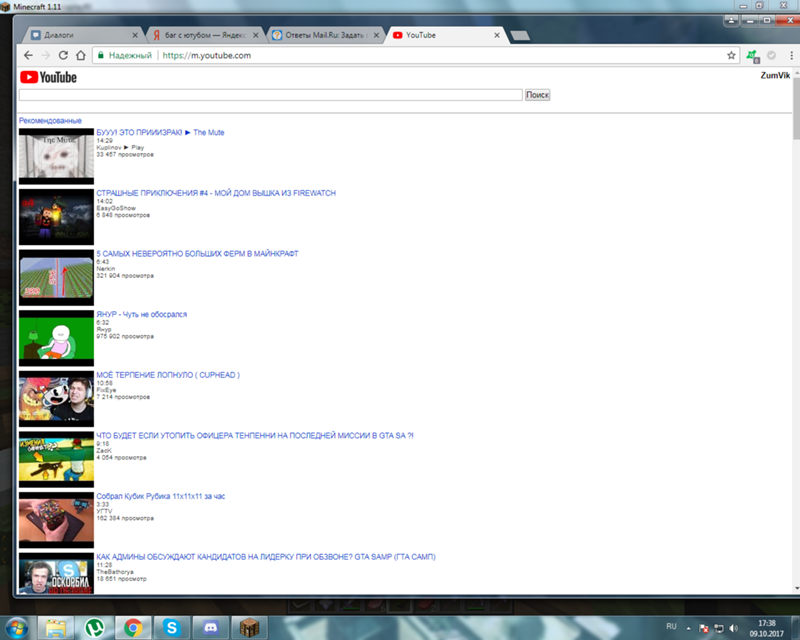Click the green ЯНУР cartoon thumbnail
Image resolution: width=800 pixels, height=640 pixels.
pos(56,338)
